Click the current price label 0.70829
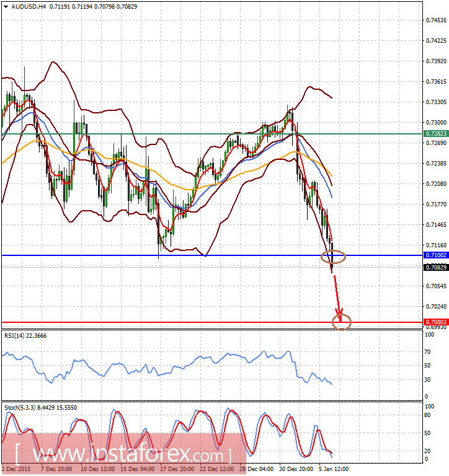The width and height of the screenshot is (449, 476). pos(435,268)
